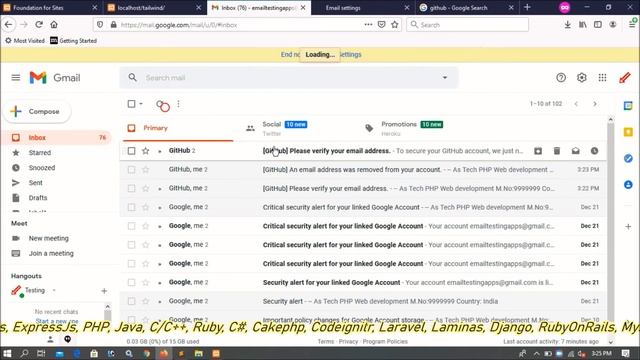Viewport: 640px width, 360px height.
Task: Expand Hangouts Testing account dropdown
Action: [x=54, y=291]
